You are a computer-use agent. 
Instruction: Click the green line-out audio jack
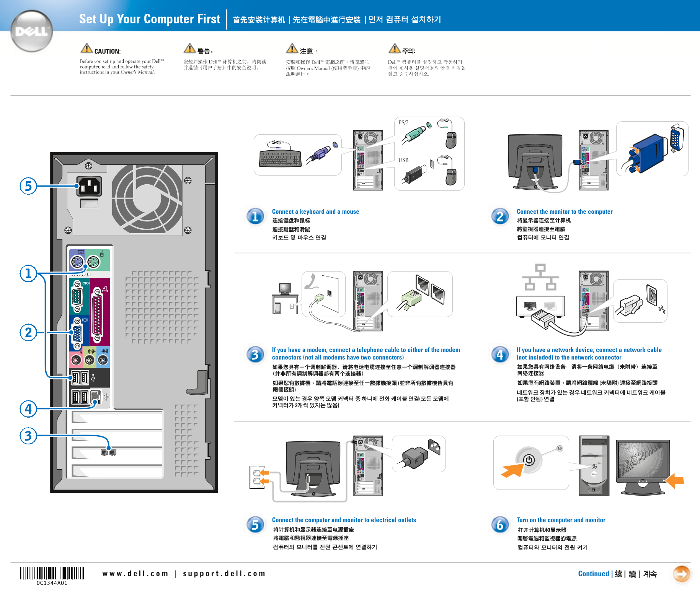[90, 360]
